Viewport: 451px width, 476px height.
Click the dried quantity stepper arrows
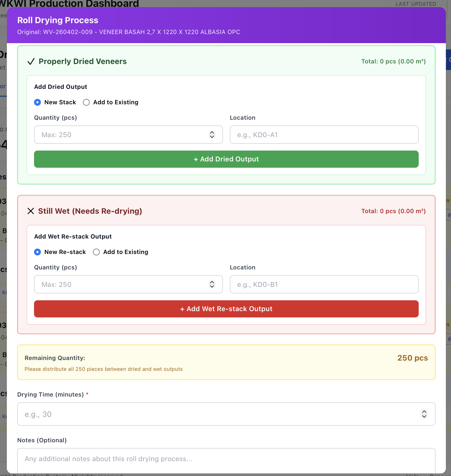pos(212,135)
